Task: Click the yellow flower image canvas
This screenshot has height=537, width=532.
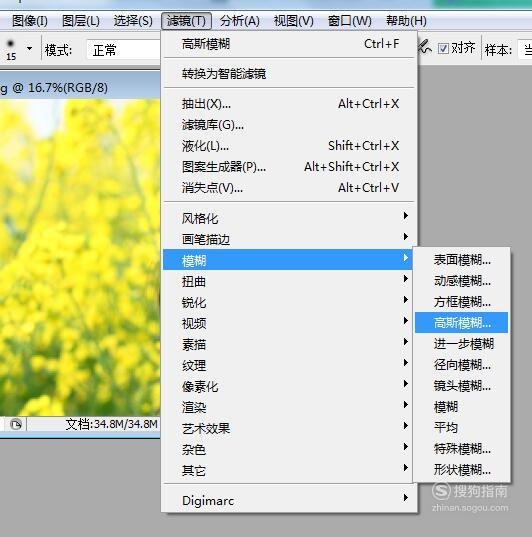Action: point(80,257)
